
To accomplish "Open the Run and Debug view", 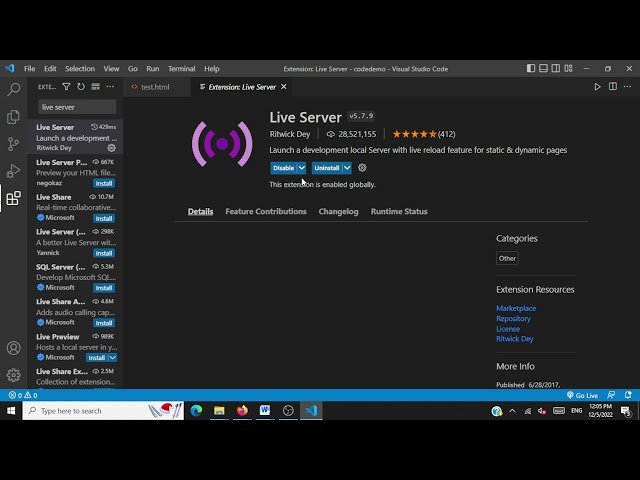I will tap(13, 171).
